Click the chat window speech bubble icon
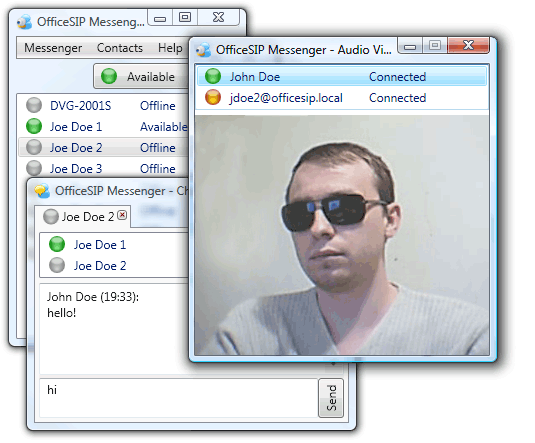The image size is (535, 443). [x=42, y=191]
